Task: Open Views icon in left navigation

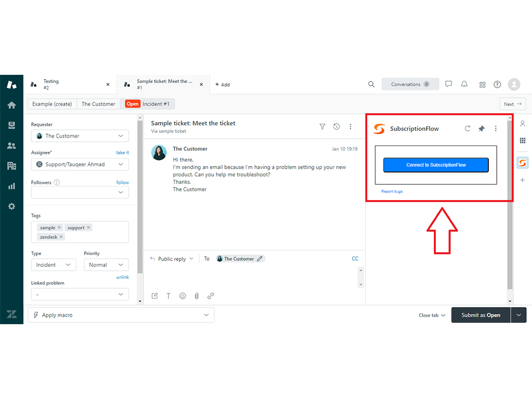Action: coord(11,125)
